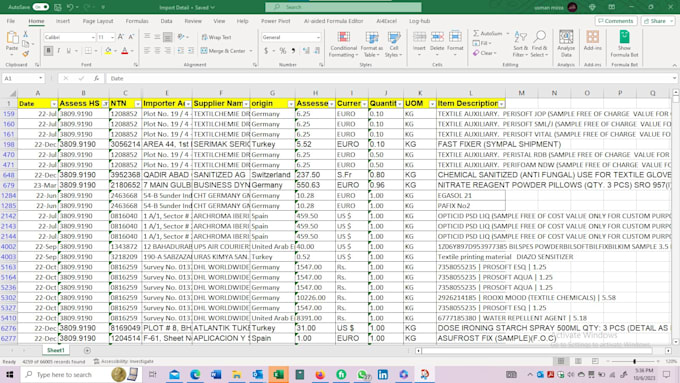Open Conditional Formatting

pos(343,44)
